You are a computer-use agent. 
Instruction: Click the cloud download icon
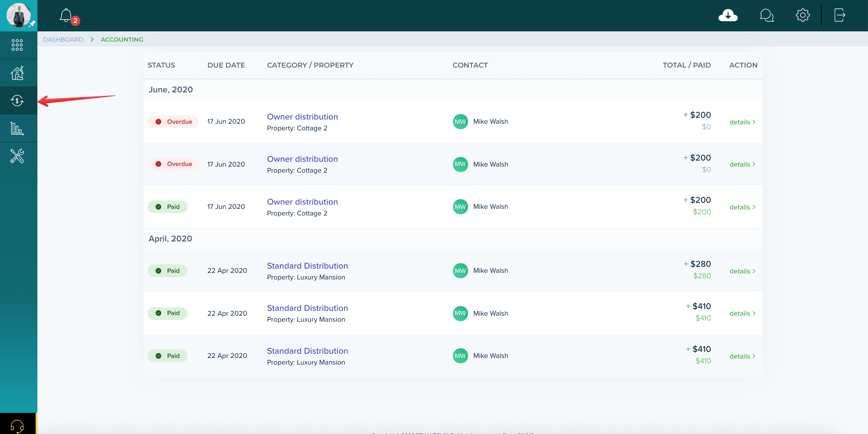tap(728, 15)
